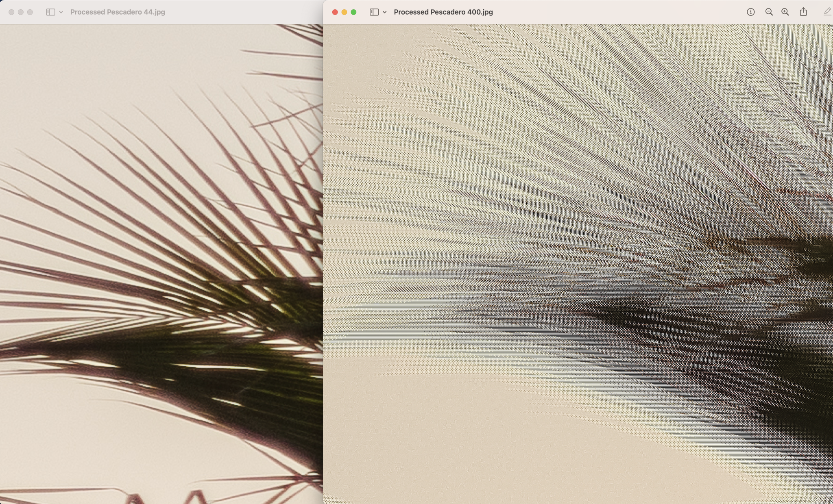Click the zoom in magnifier icon
This screenshot has height=504, width=833.
click(785, 12)
